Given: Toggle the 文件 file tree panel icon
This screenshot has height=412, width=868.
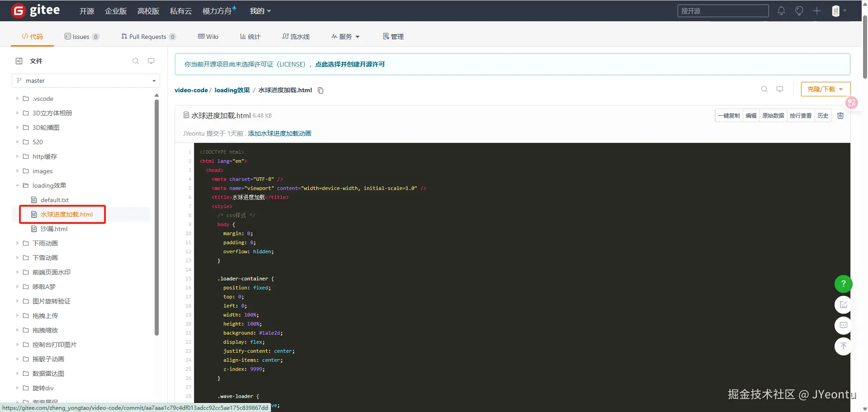Looking at the screenshot, I should tap(19, 61).
